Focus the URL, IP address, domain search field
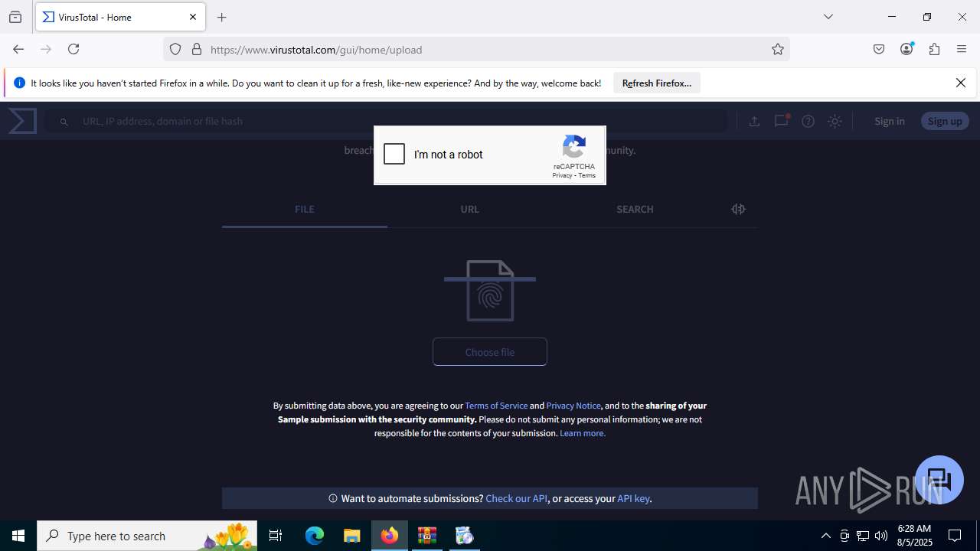Viewport: 980px width, 551px height. 387,121
